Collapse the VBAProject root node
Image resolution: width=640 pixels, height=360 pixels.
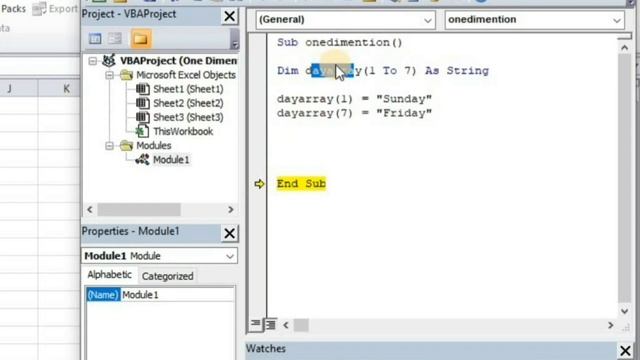tap(93, 61)
